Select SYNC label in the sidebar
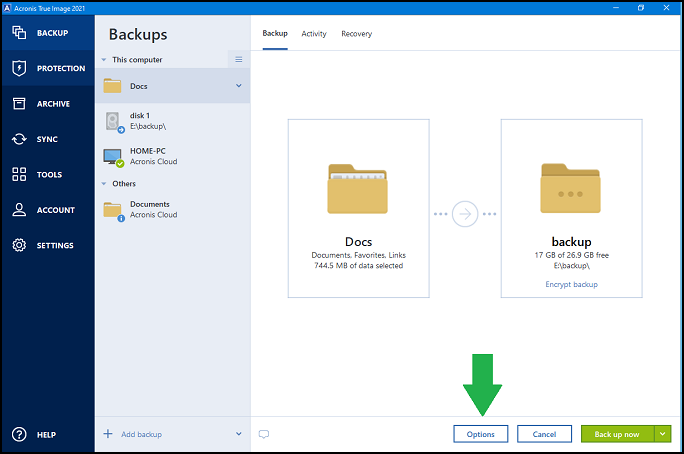This screenshot has height=454, width=684. (47, 139)
